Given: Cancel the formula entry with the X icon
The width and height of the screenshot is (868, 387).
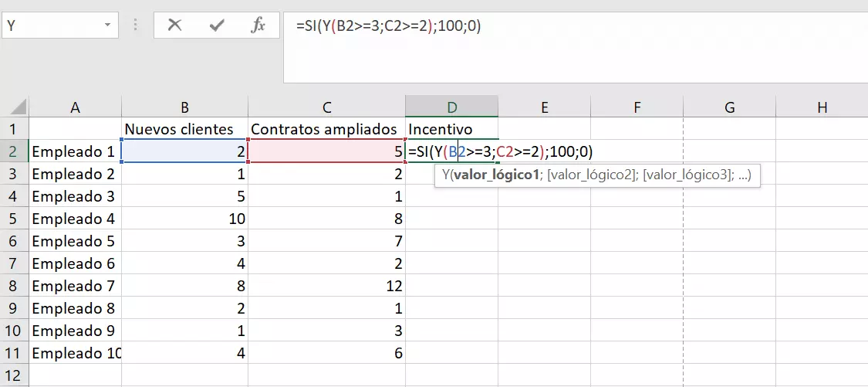Looking at the screenshot, I should click(x=175, y=25).
